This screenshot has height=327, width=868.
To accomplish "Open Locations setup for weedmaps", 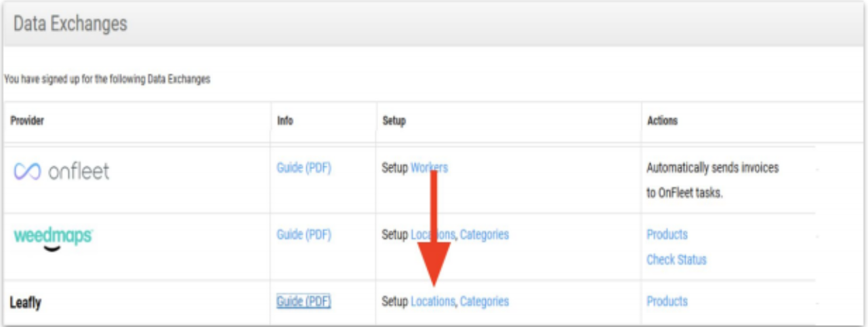I will tap(433, 235).
